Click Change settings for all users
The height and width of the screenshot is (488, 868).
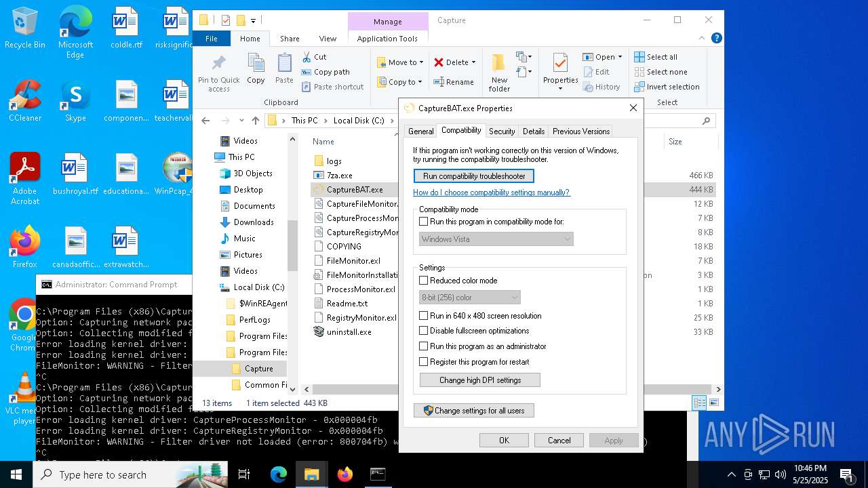(474, 411)
